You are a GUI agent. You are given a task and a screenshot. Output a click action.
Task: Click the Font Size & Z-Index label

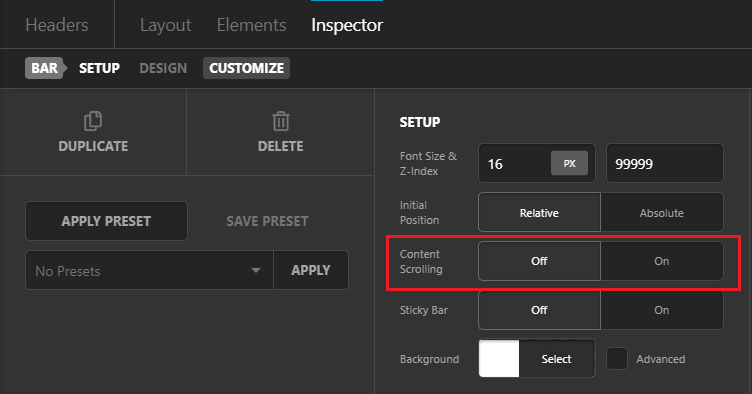(x=428, y=163)
